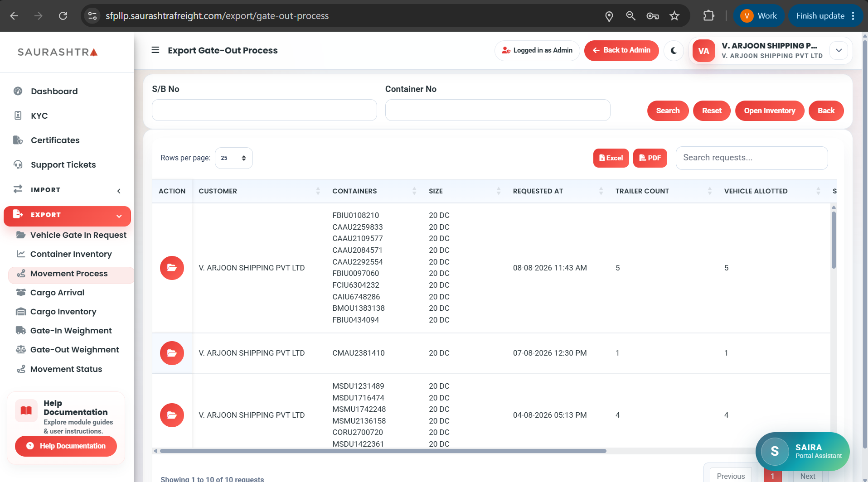Open saved passwords key icon
The width and height of the screenshot is (868, 482).
[653, 16]
